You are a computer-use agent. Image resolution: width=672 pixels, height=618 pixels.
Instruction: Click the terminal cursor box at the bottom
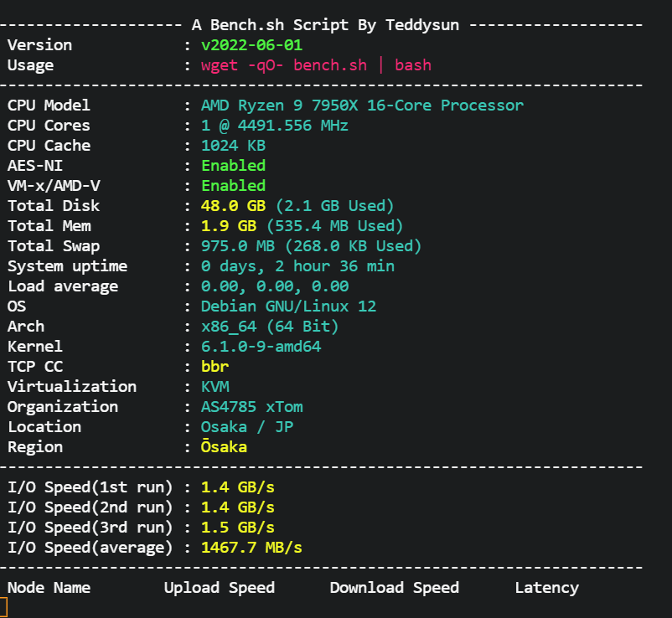coord(3,608)
